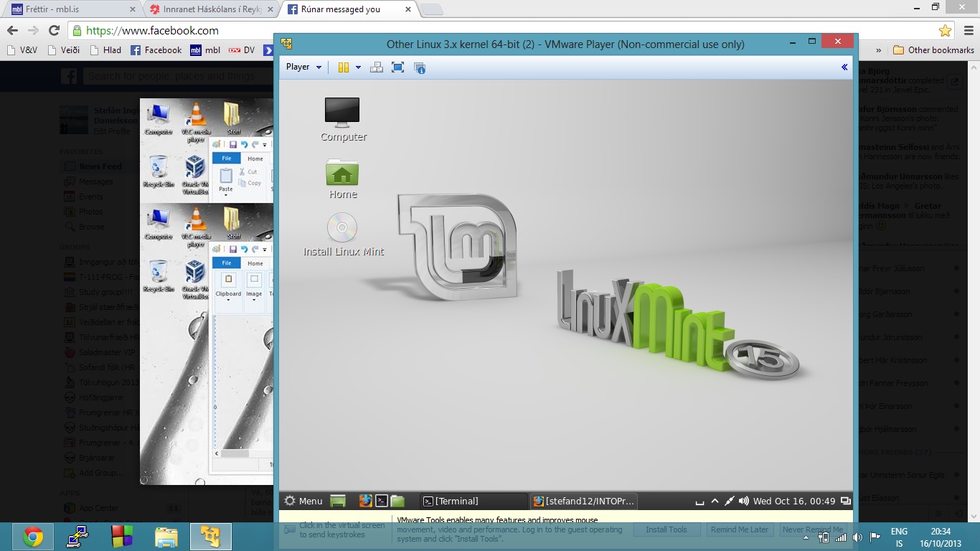Click the network connection icon on the Mint panel

[x=729, y=501]
